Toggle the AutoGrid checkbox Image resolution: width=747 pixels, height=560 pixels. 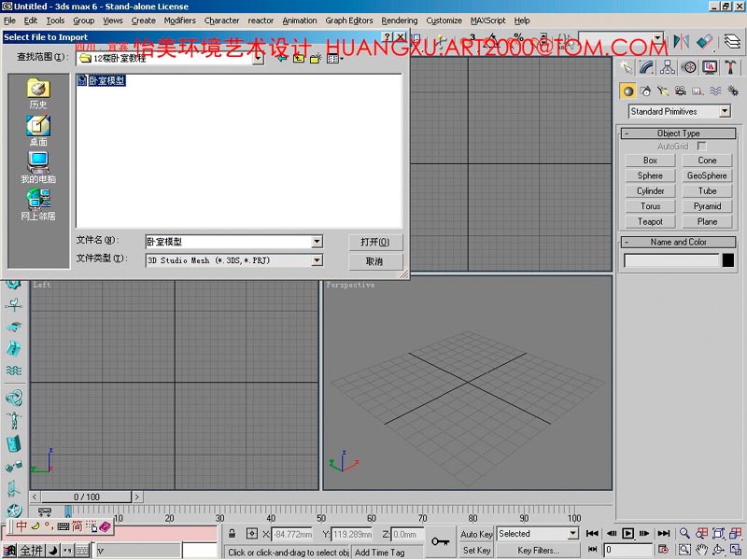(701, 146)
